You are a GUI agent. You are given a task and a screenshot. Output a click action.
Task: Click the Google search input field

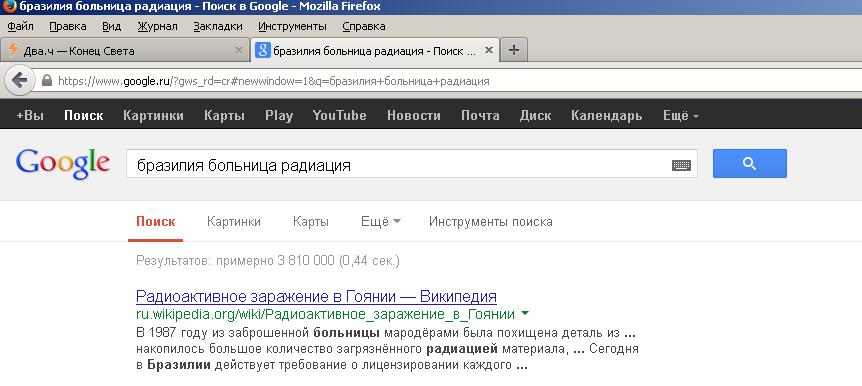399,165
